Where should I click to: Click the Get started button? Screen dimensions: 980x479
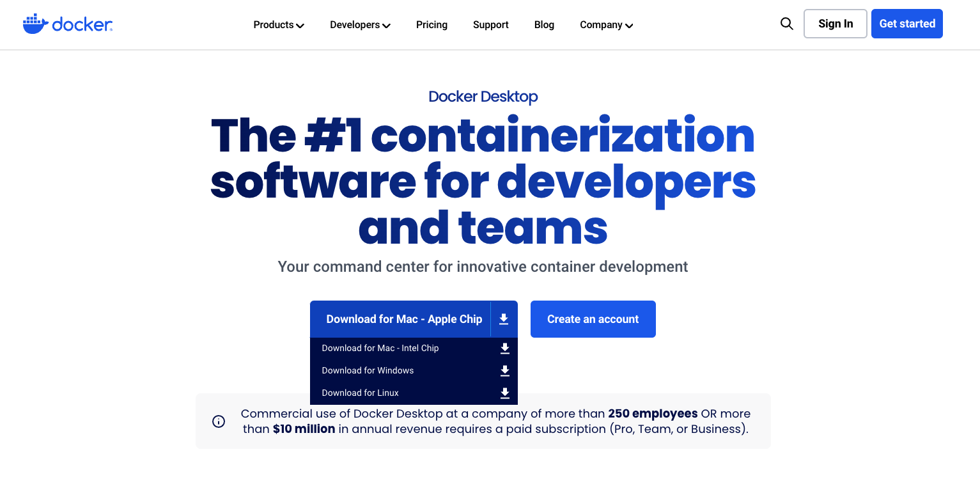point(907,24)
